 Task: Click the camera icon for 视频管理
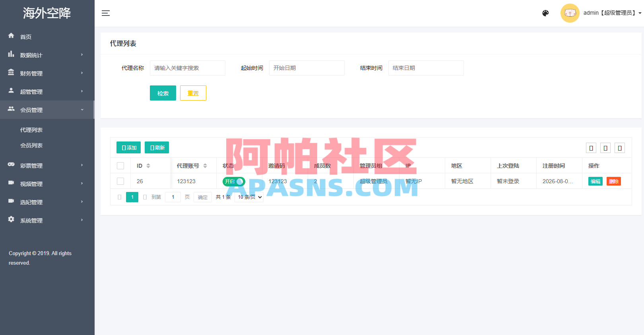point(11,183)
